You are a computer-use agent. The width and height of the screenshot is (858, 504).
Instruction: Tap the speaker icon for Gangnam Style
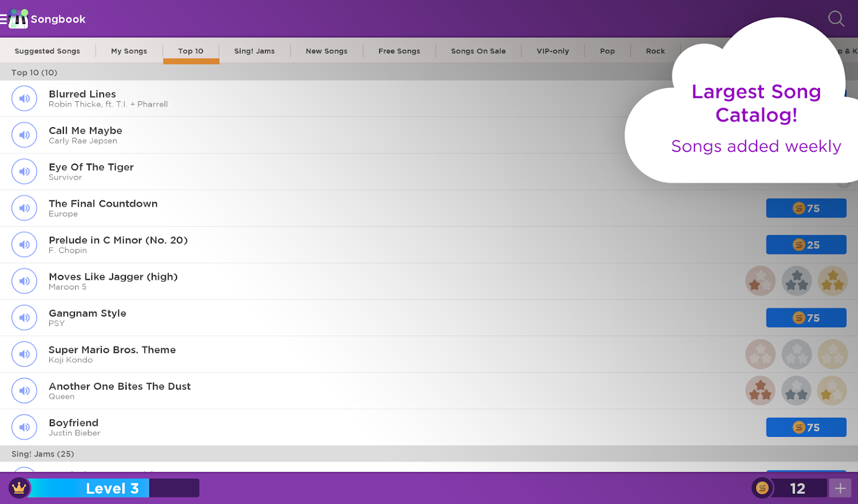[24, 318]
